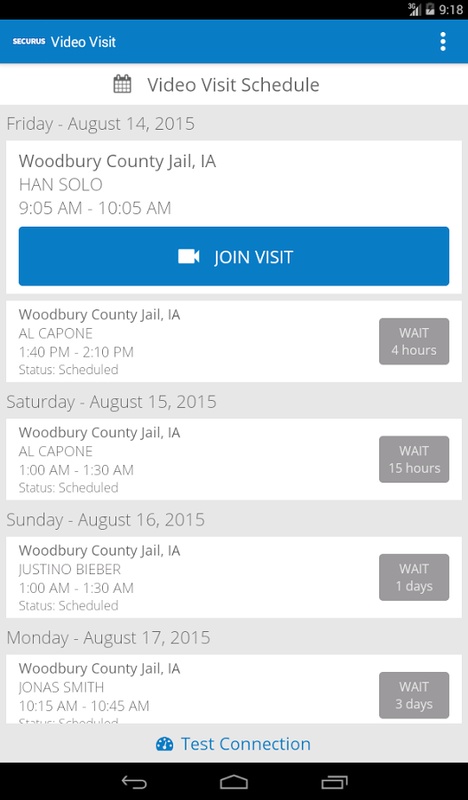Open the three-dot overflow menu
Screen dimensions: 468x800
click(x=442, y=41)
